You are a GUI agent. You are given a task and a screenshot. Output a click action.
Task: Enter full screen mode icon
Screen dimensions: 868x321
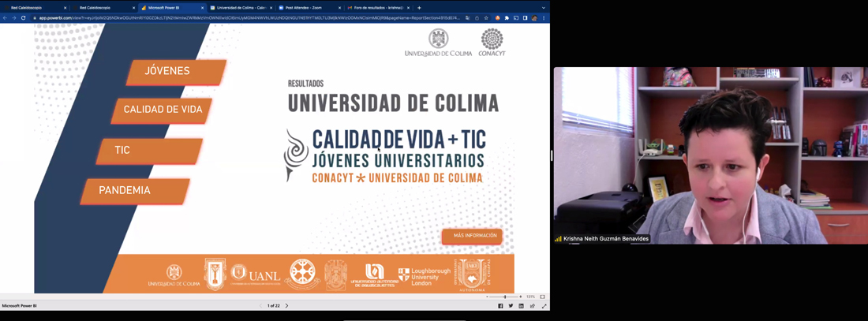(544, 305)
